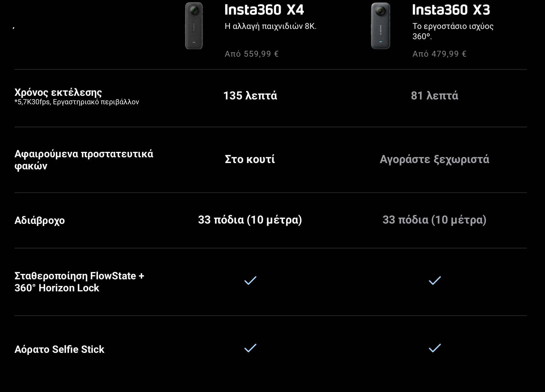Click the Αόρατο Selfie Stick label
This screenshot has height=392, width=545.
(59, 350)
